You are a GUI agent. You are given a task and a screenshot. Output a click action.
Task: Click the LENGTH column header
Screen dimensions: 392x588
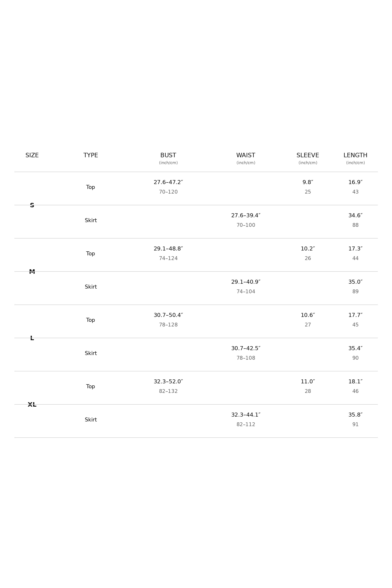pos(355,155)
